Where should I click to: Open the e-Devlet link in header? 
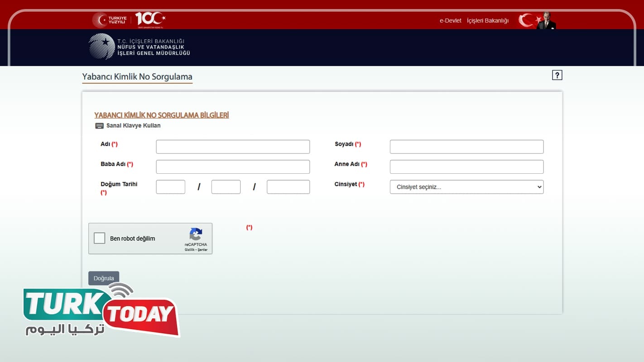click(450, 21)
